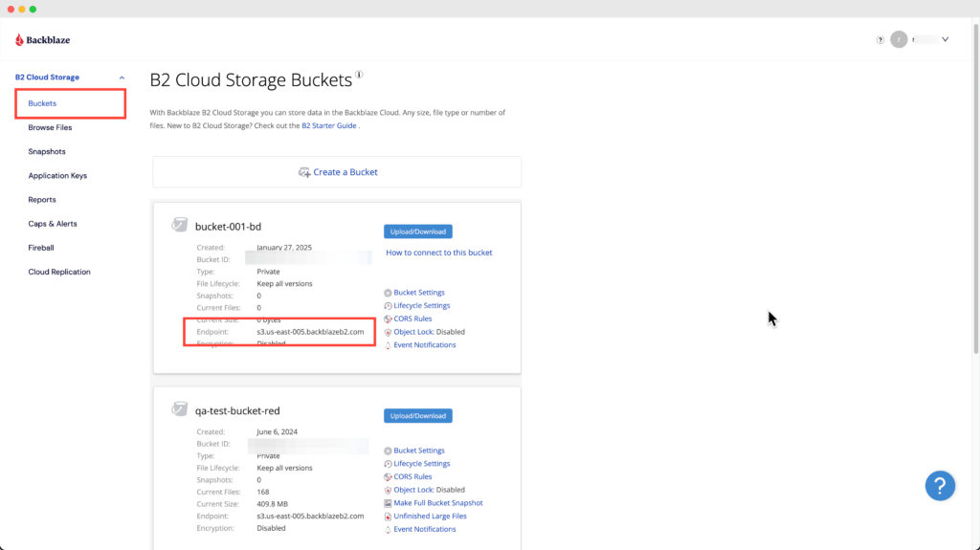Viewport: 980px width, 550px height.
Task: Click the bucket icon next to qa-test-bucket-red
Action: click(180, 409)
